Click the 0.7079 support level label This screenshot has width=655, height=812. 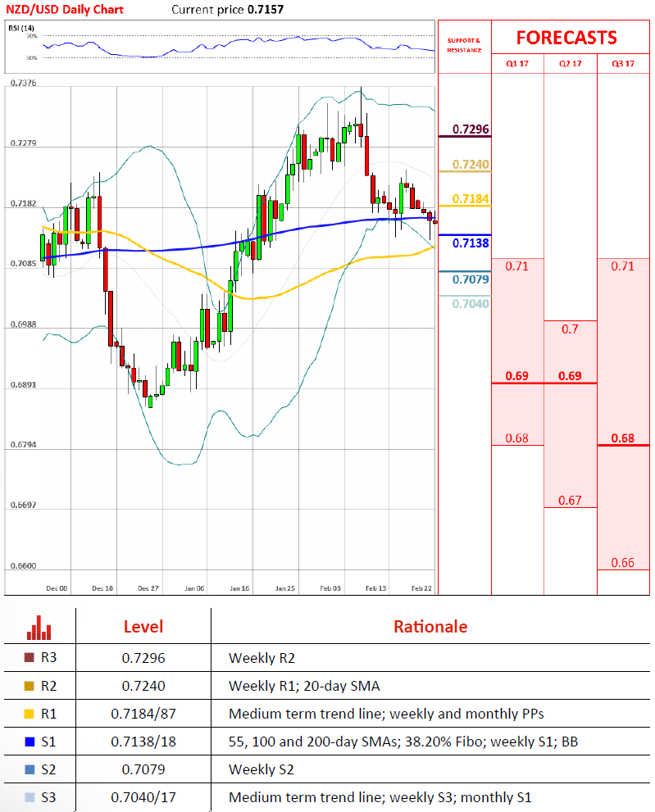point(471,279)
